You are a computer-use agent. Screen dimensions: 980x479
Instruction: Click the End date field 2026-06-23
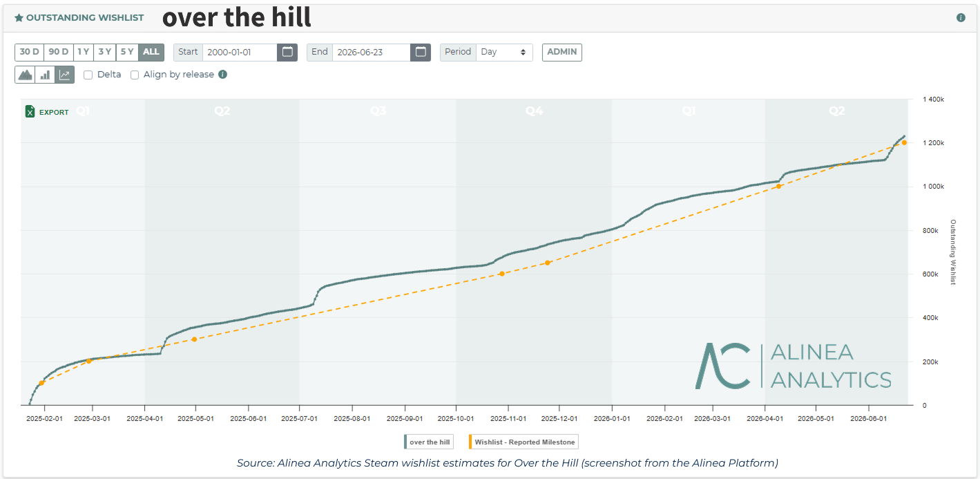pos(372,52)
